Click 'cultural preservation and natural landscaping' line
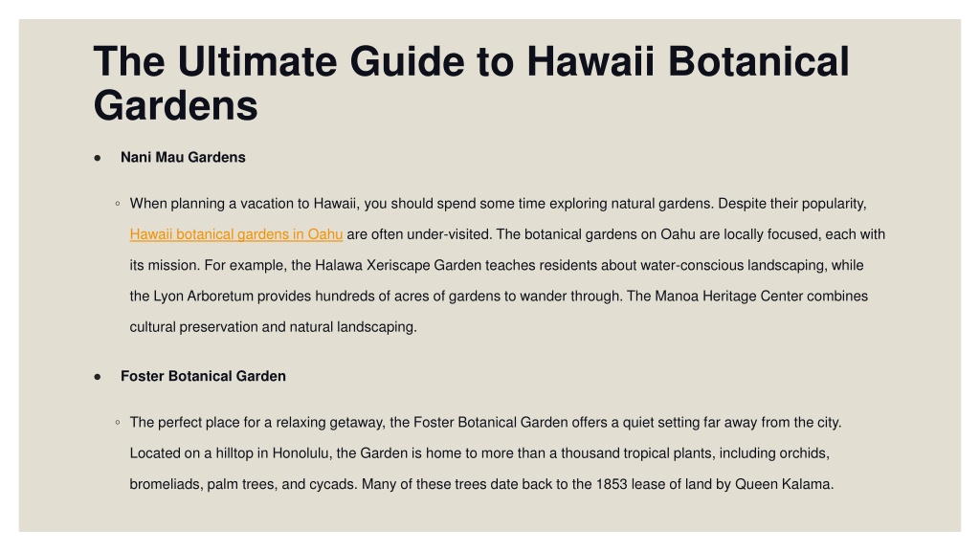 273,327
